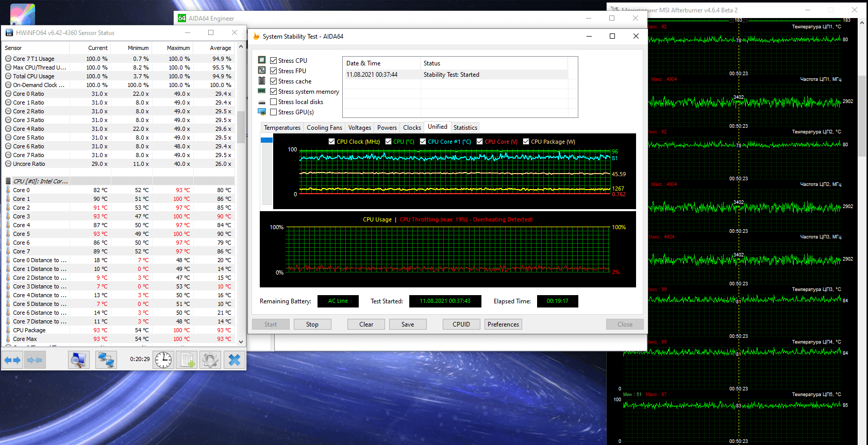Click the expand columns left-right arrows icon
This screenshot has height=445, width=868.
[12, 360]
